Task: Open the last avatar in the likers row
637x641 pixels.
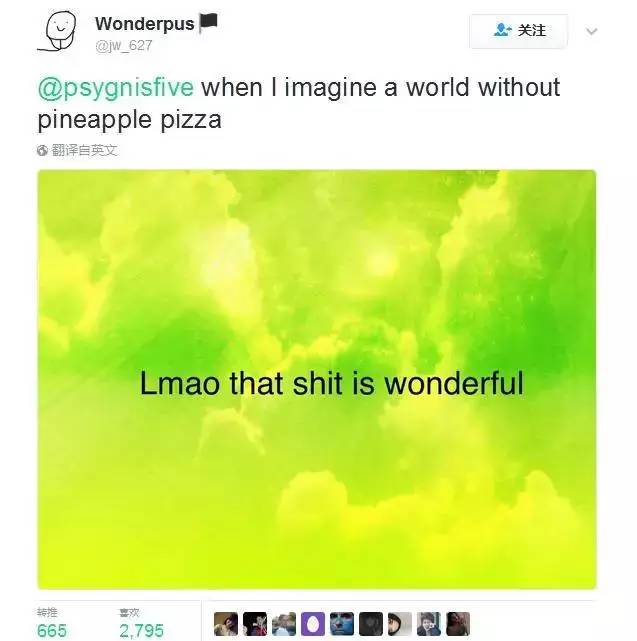Action: pos(458,624)
